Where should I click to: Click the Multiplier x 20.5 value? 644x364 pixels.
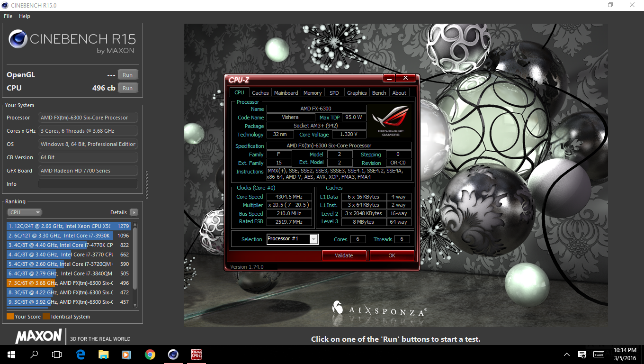pyautogui.click(x=289, y=205)
